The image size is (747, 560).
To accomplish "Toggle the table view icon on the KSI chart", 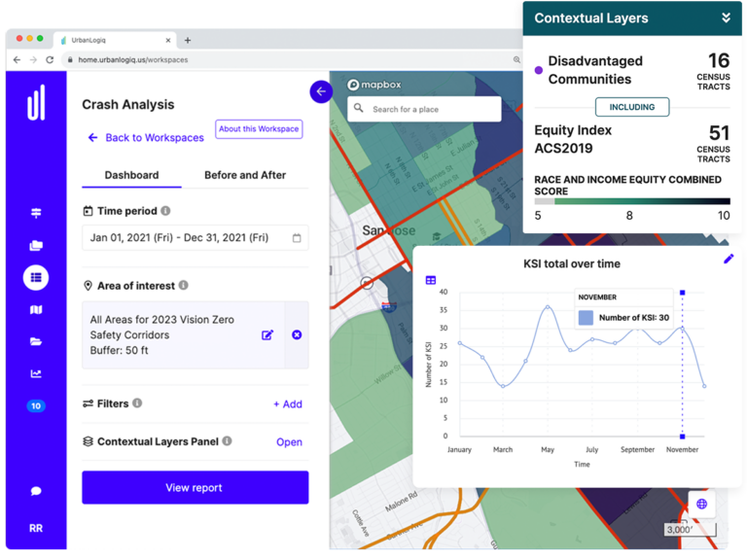I will 431,280.
